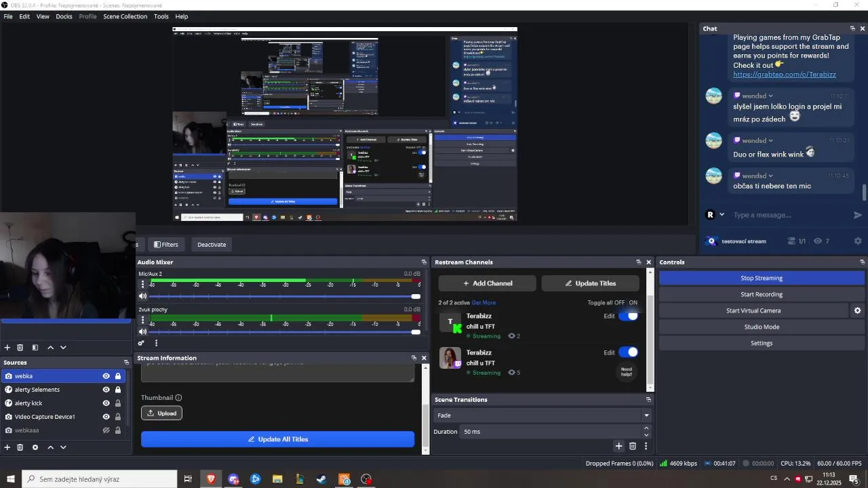Open the File menu
Viewport: 868px width, 488px height.
8,16
